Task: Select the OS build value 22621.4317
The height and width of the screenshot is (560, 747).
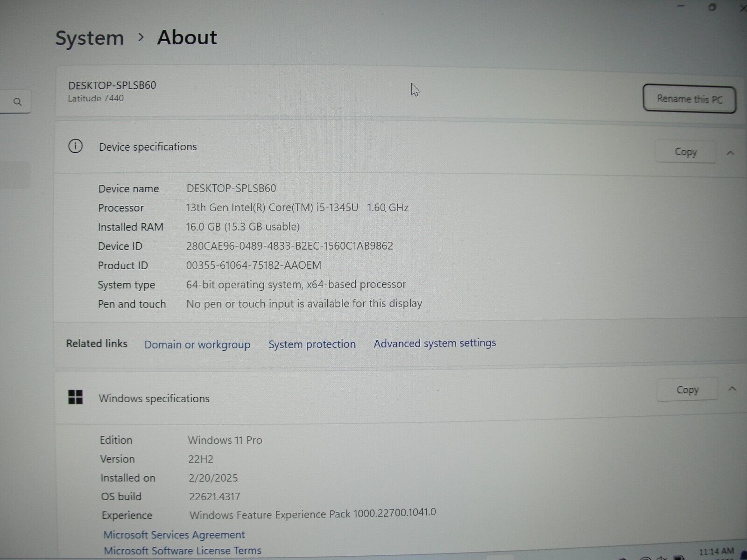Action: [214, 497]
